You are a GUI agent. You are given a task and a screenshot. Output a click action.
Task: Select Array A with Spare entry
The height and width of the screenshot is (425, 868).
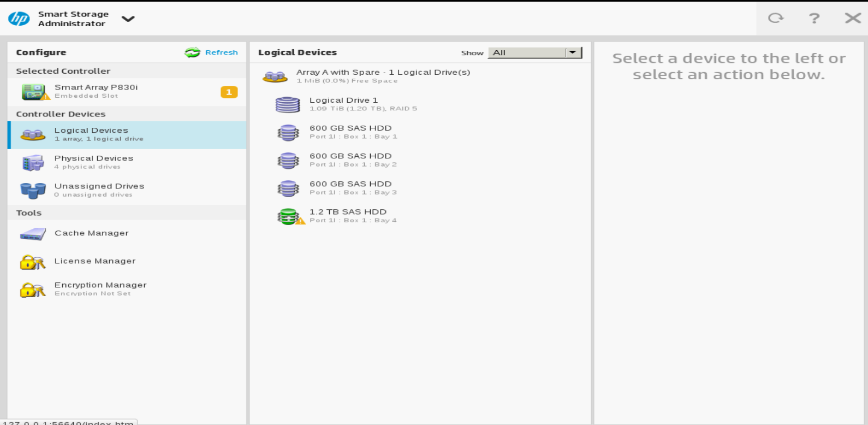[420, 76]
